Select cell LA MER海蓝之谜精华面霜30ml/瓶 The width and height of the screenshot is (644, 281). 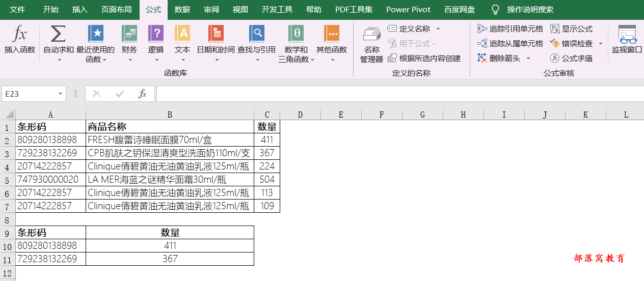[170, 180]
